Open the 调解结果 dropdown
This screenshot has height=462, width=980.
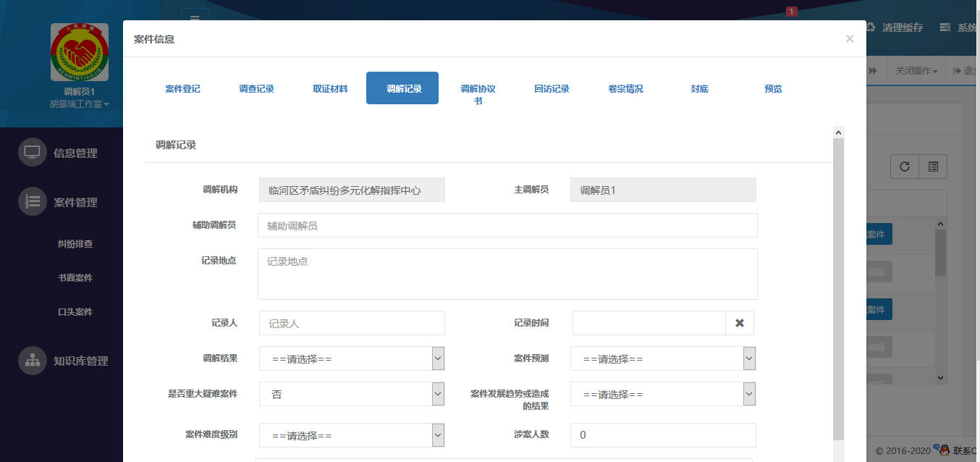[352, 358]
